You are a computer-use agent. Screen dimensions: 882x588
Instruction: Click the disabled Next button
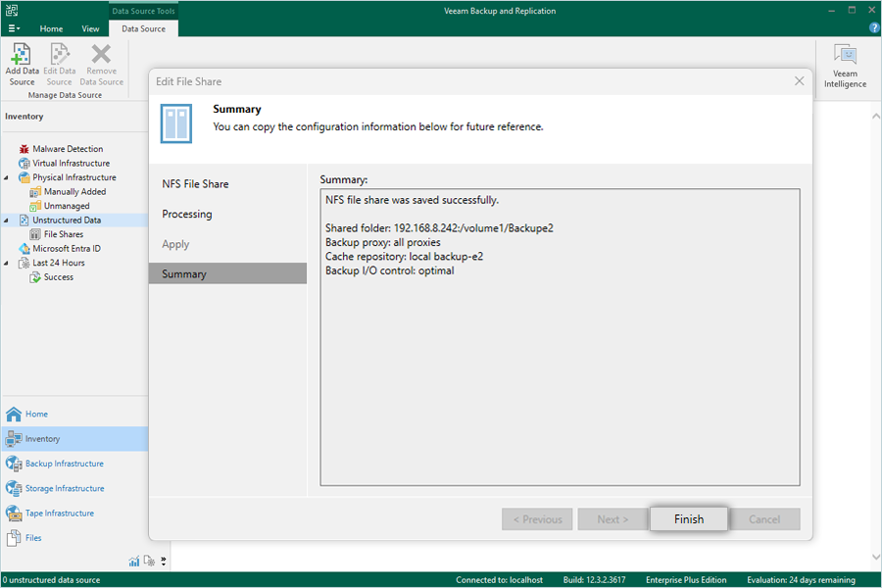pyautogui.click(x=612, y=519)
